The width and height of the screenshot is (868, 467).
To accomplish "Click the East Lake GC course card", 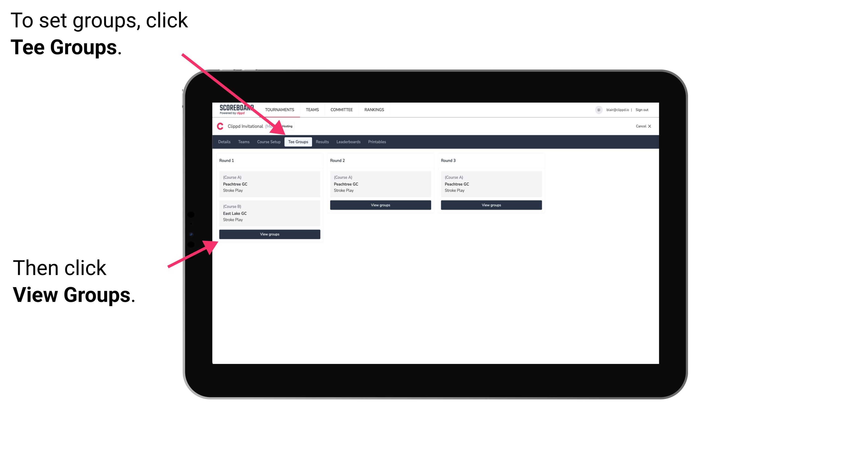I will tap(269, 213).
